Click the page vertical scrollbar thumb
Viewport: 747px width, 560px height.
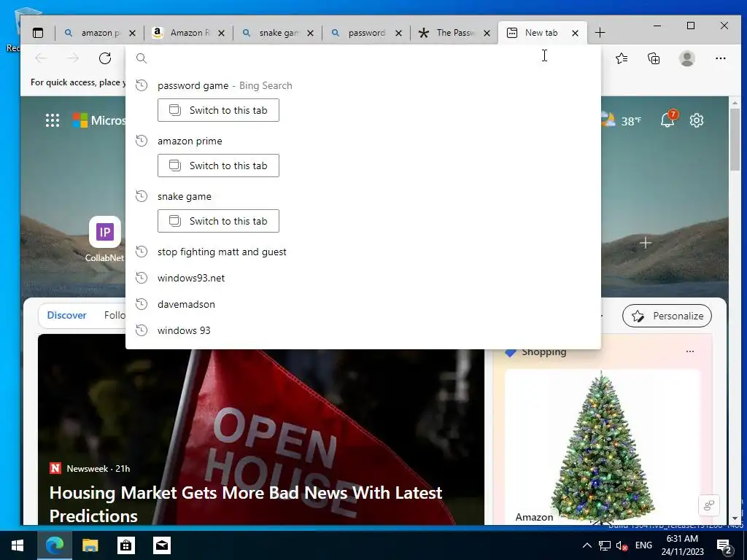[x=735, y=139]
